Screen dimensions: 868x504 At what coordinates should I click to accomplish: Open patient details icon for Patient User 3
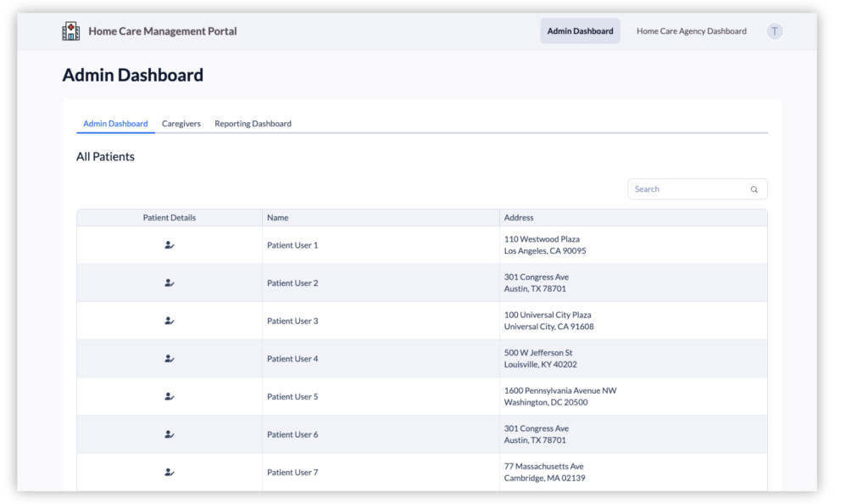coord(170,321)
